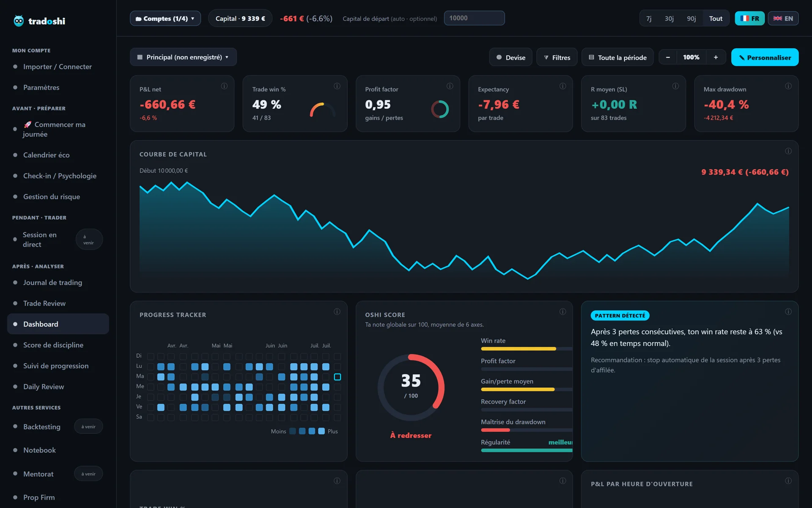Click the pencil icon in Personnaliser
The image size is (812, 508).
[742, 58]
